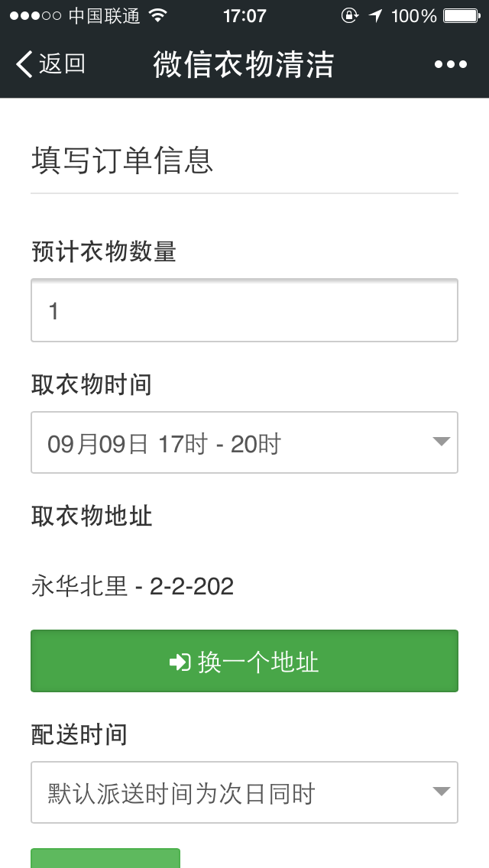The width and height of the screenshot is (489, 868).
Task: Click the arrow on 09月09日 17时 - 20时 selector
Action: [441, 442]
